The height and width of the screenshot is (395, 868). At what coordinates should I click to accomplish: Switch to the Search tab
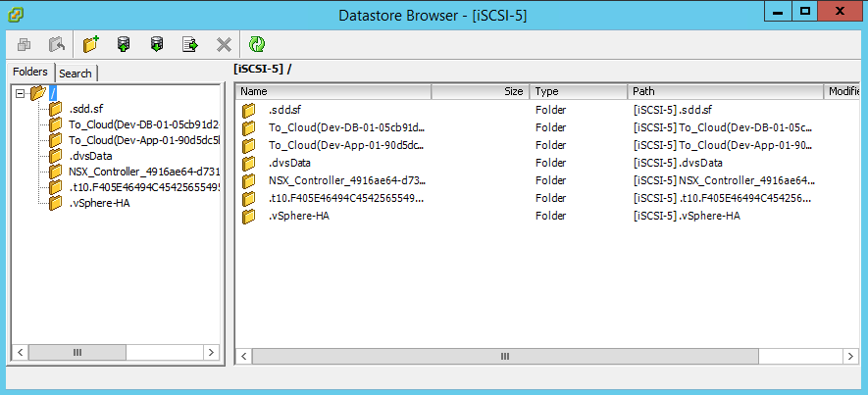(76, 74)
